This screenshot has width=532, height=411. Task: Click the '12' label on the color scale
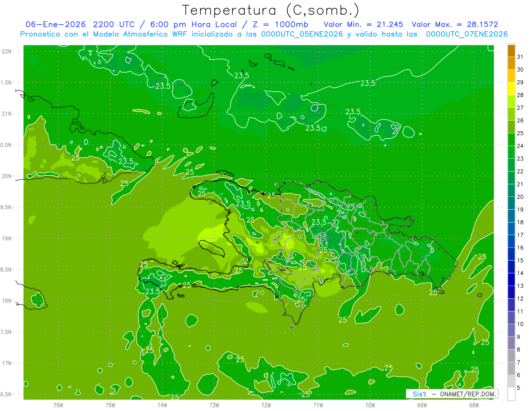click(x=520, y=299)
